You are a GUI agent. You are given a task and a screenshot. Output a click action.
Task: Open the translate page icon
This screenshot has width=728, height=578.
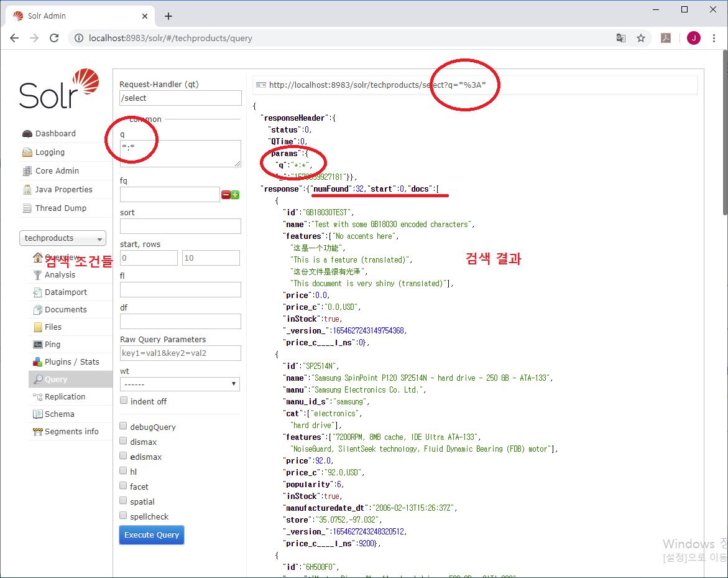click(x=620, y=38)
